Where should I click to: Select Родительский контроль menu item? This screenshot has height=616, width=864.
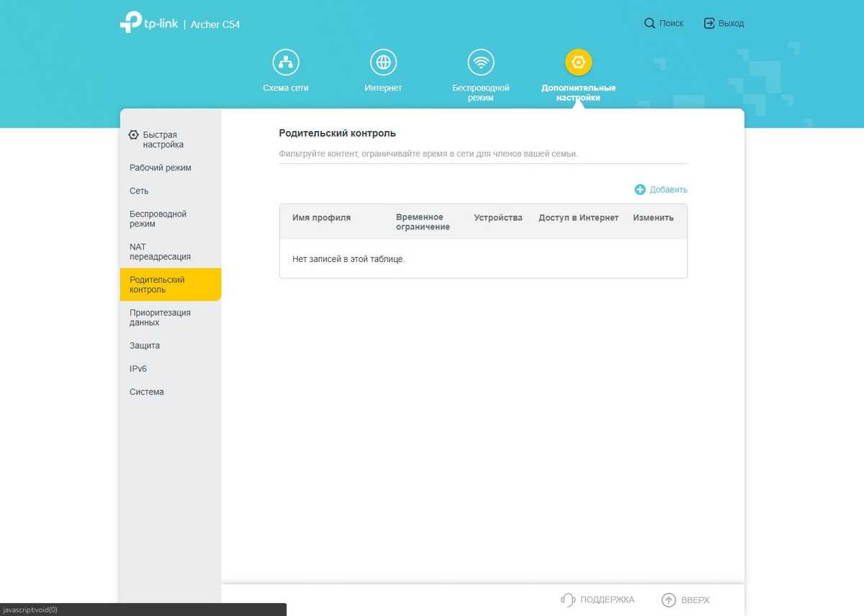pyautogui.click(x=158, y=285)
